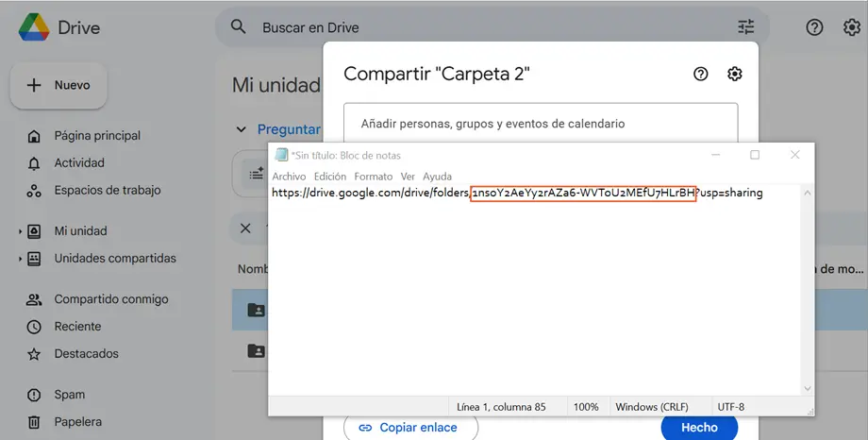This screenshot has width=868, height=440.
Task: Open Reciente in sidebar
Action: pyautogui.click(x=77, y=327)
